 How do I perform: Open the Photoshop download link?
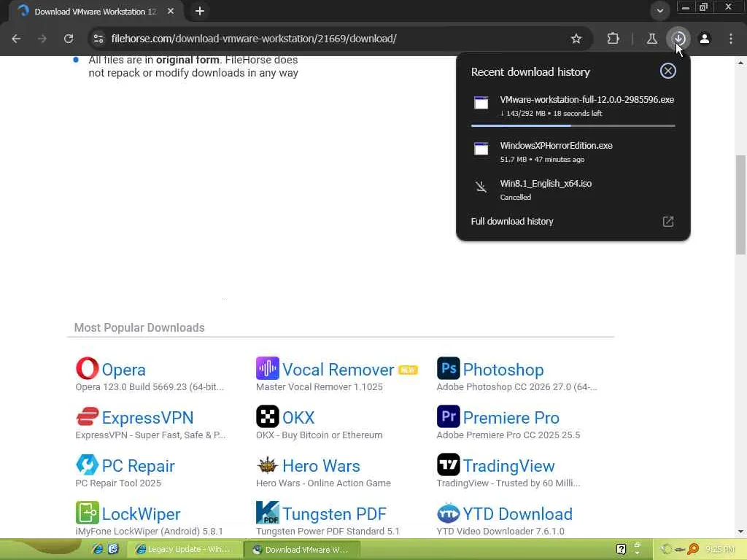(x=503, y=370)
